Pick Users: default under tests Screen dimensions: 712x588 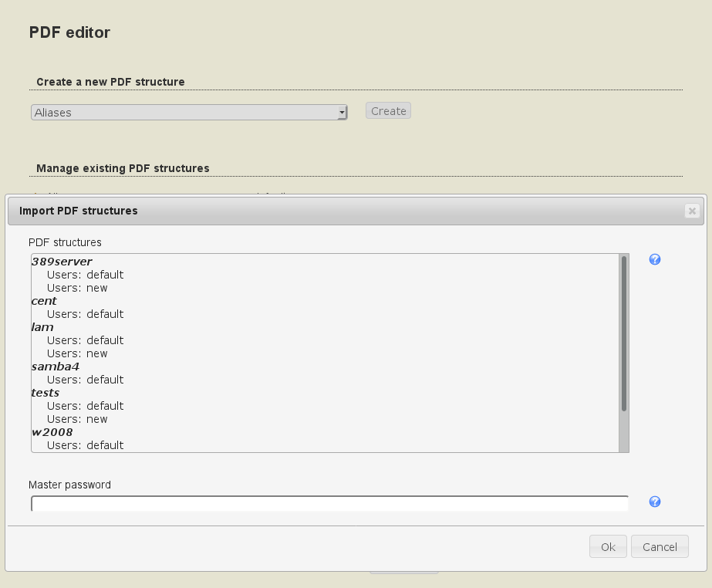[85, 406]
